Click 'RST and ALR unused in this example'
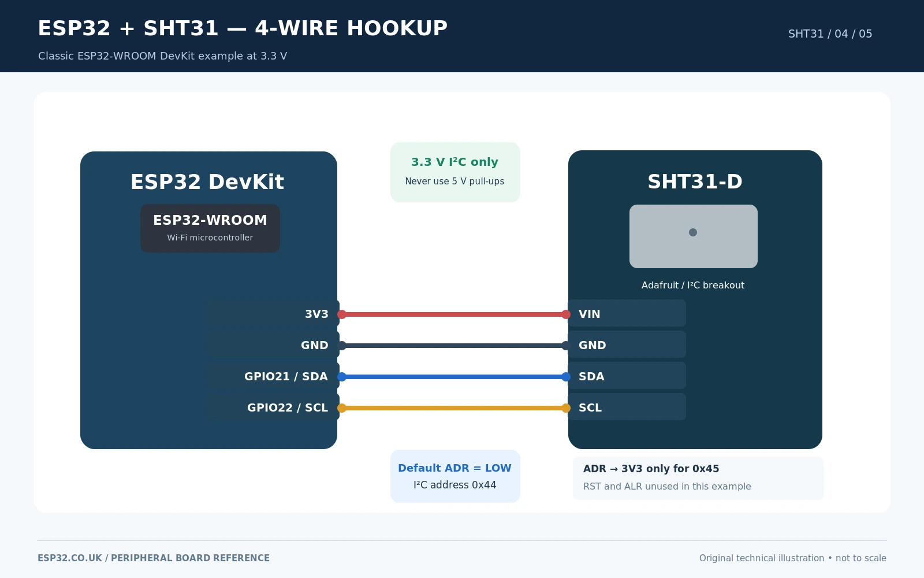 pyautogui.click(x=667, y=487)
